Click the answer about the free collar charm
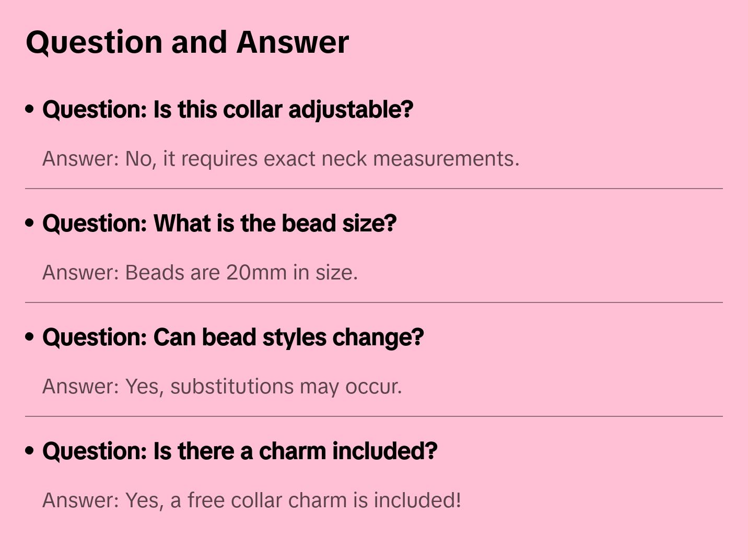Viewport: 748px width, 560px height. click(252, 500)
